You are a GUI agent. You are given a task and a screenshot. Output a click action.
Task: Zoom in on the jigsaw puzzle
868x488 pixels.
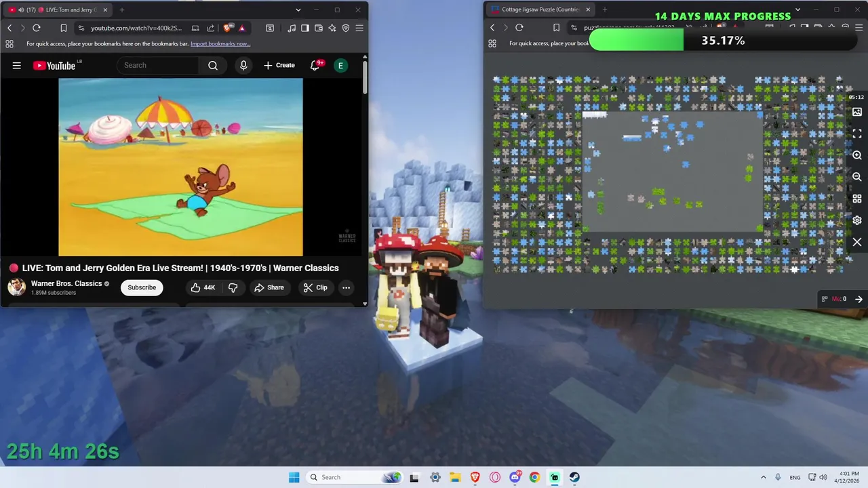pyautogui.click(x=857, y=155)
